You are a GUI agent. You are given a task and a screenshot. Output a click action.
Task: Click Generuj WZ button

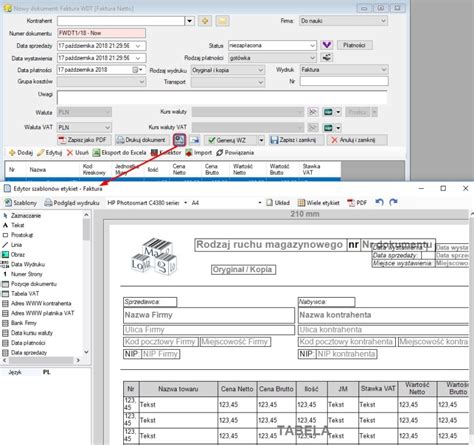click(x=231, y=140)
